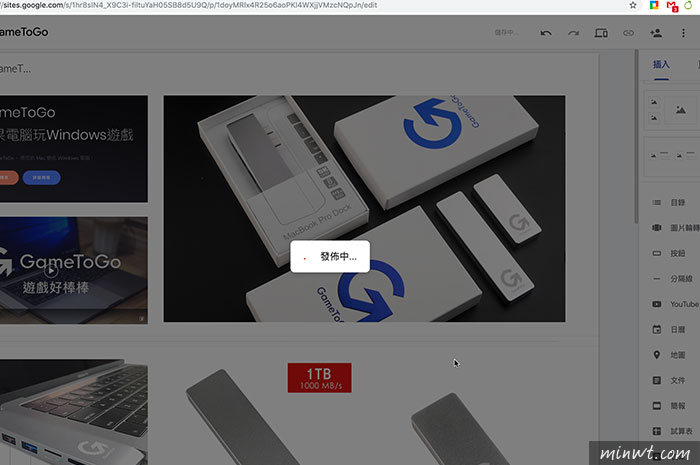Click the browser address bar URL
The image size is (700, 465).
click(x=190, y=5)
